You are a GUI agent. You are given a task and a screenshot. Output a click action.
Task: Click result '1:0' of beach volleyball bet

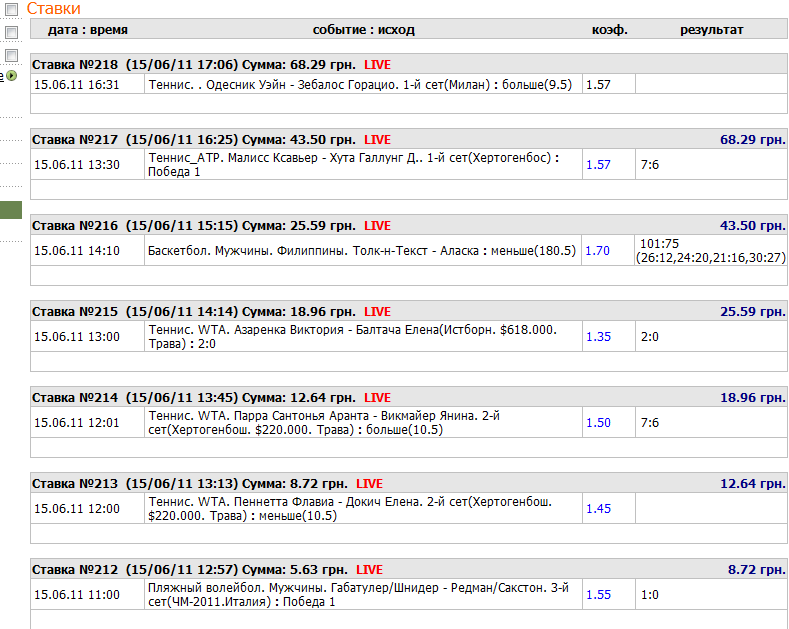[x=650, y=595]
